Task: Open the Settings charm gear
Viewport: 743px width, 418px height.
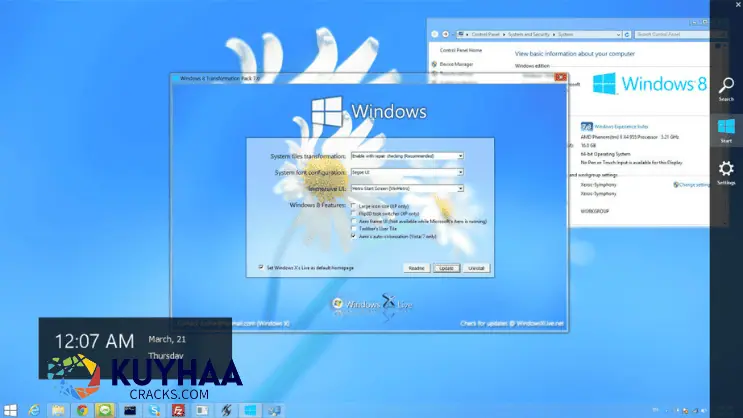Action: tap(726, 170)
